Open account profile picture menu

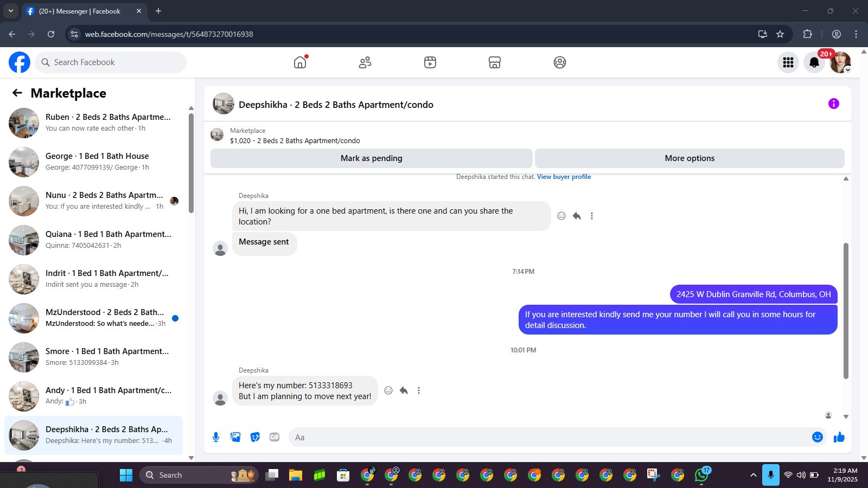tap(840, 62)
